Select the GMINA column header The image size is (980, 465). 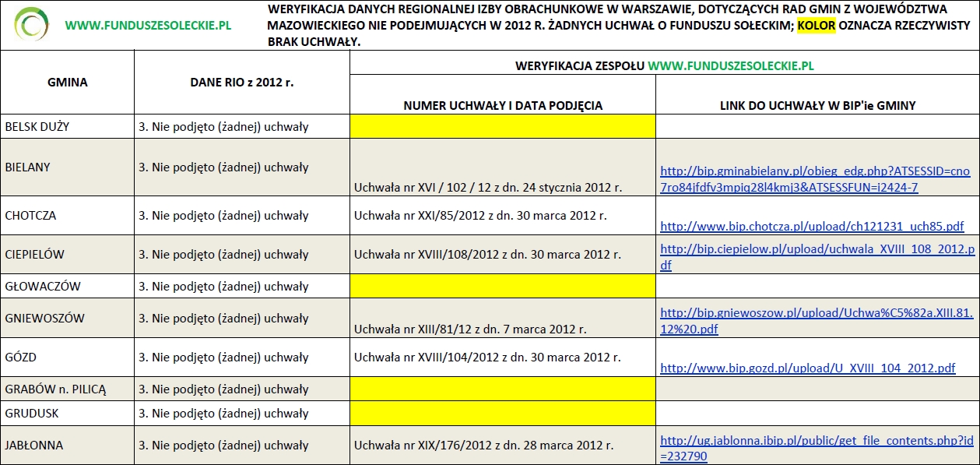pos(68,82)
